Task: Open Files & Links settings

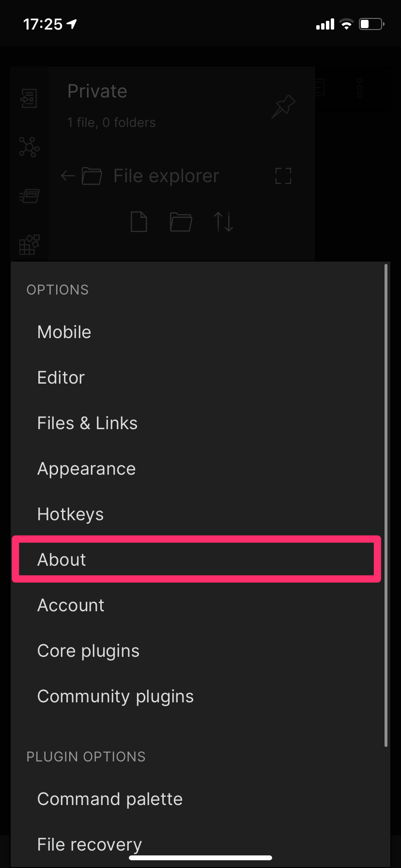Action: [x=87, y=423]
